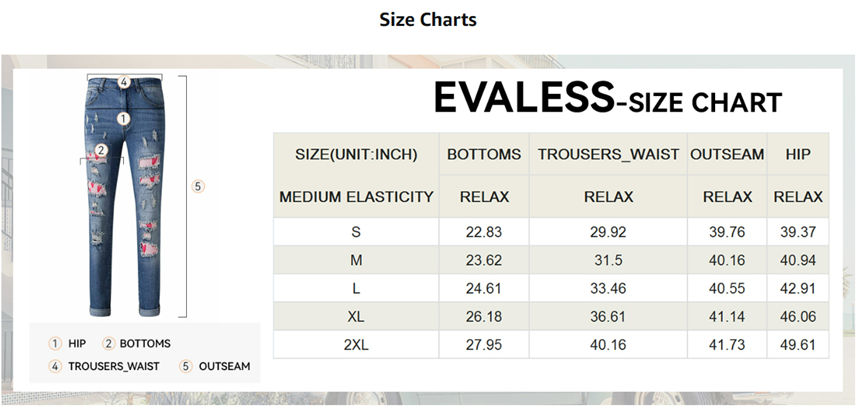This screenshot has width=860, height=410.
Task: Click the M trousers waist value 31.5
Action: pos(608,260)
